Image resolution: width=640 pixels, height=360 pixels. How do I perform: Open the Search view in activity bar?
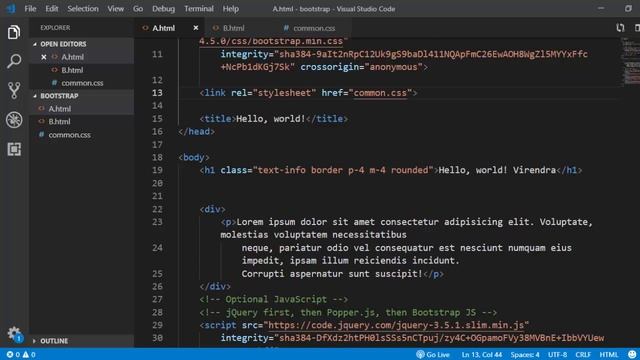[14, 61]
